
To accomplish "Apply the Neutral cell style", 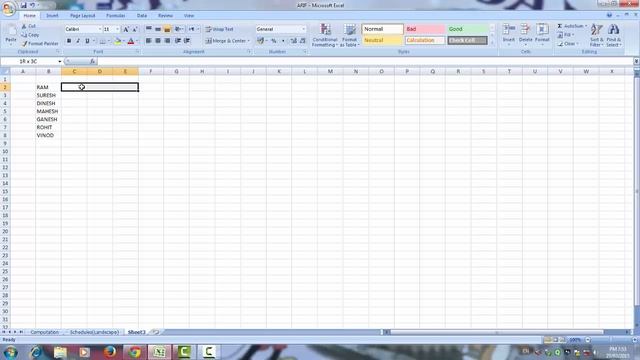I will (382, 40).
